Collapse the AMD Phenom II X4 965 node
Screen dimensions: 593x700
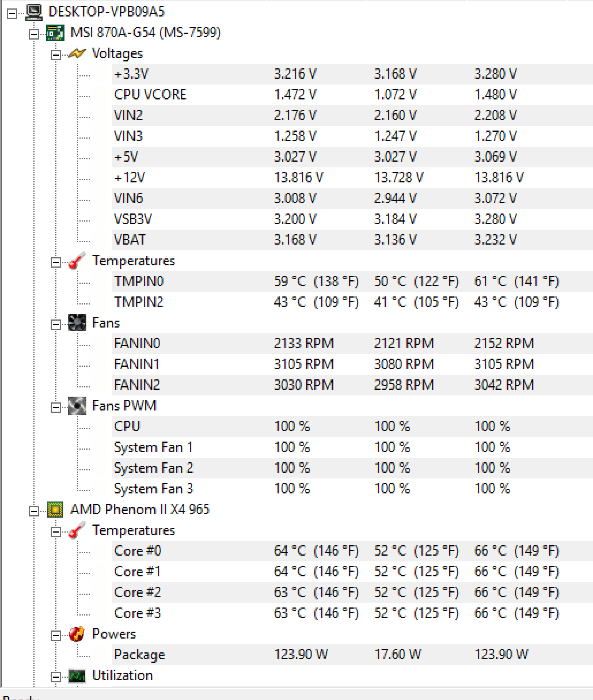pos(34,511)
